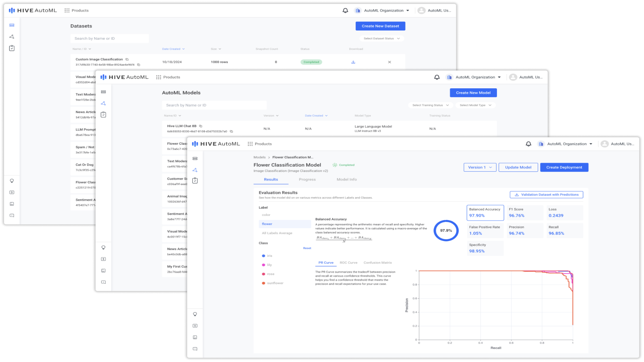
Task: Click clipboard icon in AutoML Models window sidebar
Action: click(x=103, y=115)
